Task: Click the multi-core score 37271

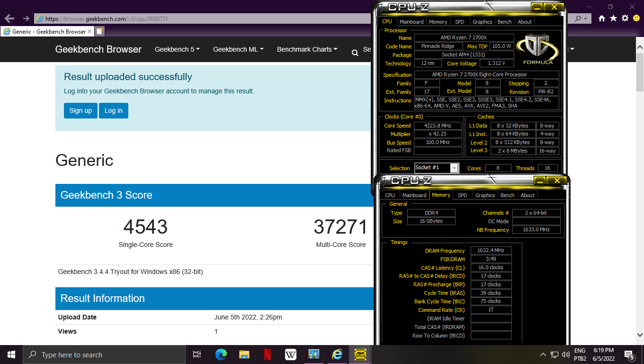Action: point(340,227)
